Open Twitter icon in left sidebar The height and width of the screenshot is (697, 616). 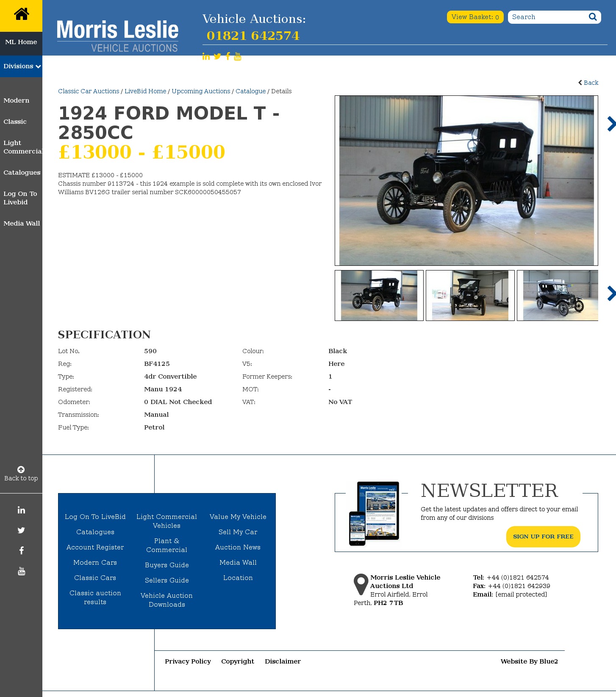click(x=21, y=530)
